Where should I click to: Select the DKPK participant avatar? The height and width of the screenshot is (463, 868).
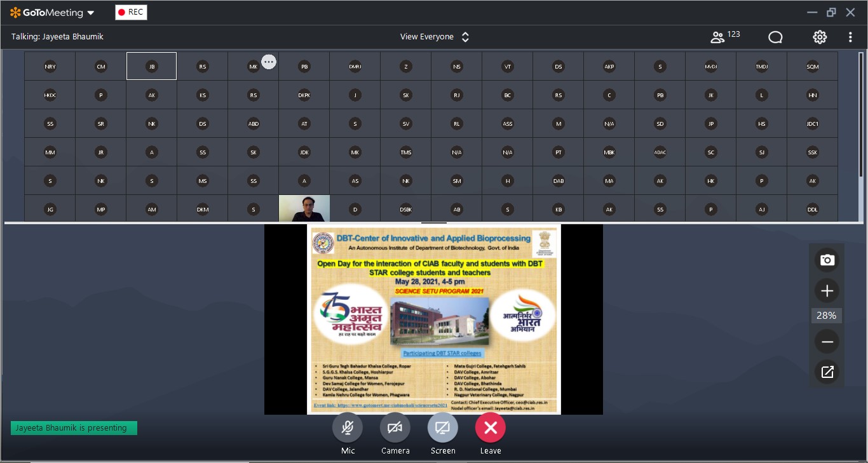(x=304, y=95)
